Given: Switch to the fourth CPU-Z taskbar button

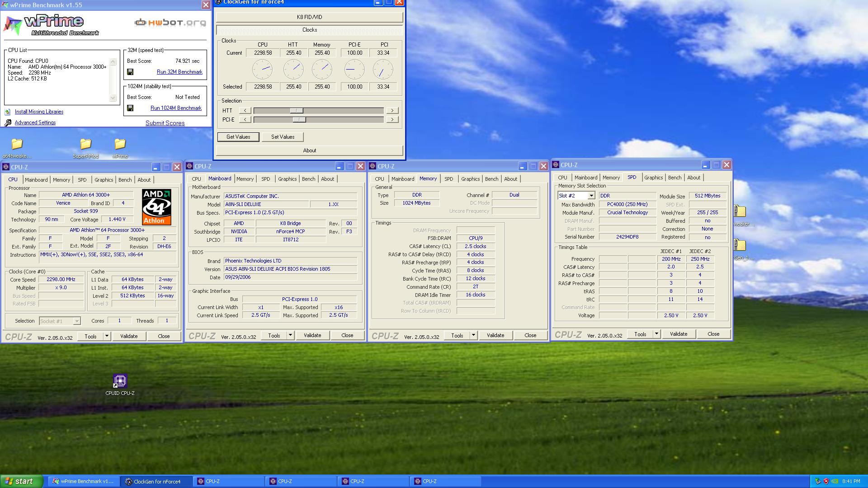Looking at the screenshot, I should [x=445, y=481].
